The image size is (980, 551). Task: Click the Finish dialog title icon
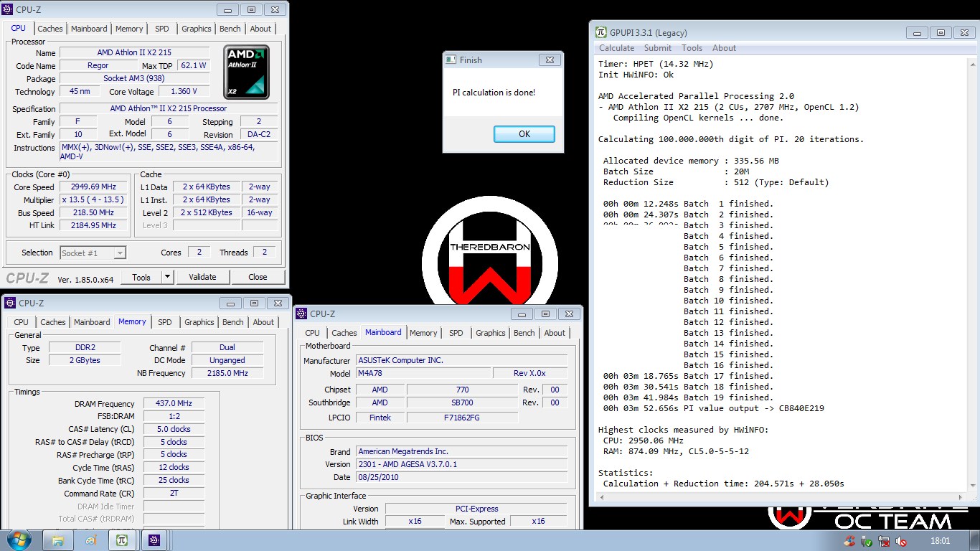click(451, 60)
